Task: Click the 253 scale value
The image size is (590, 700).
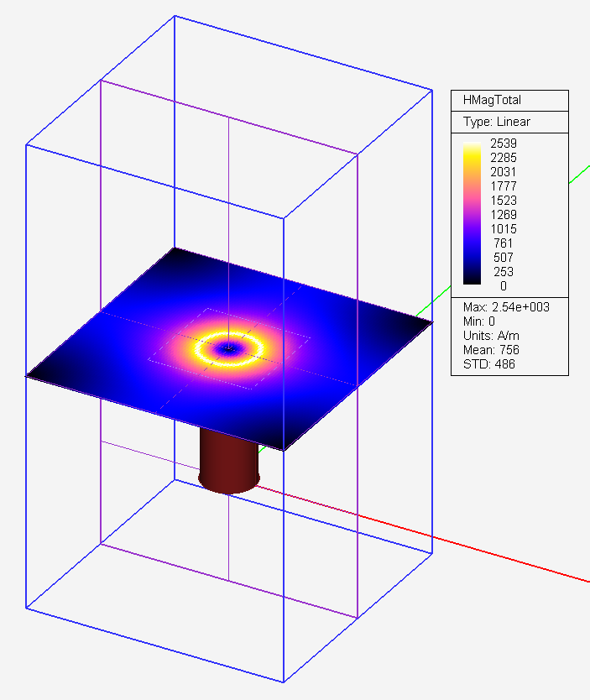Action: click(503, 272)
